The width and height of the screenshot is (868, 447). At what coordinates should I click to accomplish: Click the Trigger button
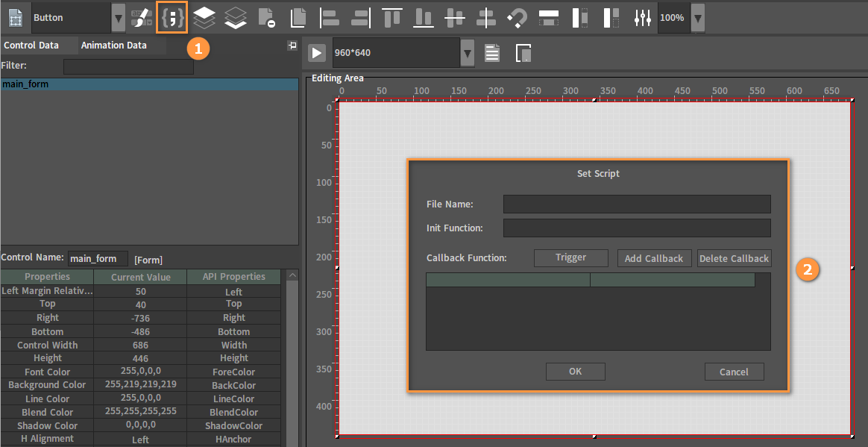(x=570, y=257)
